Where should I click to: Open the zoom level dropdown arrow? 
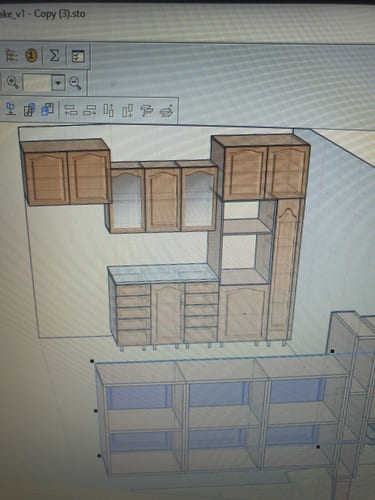coord(58,83)
